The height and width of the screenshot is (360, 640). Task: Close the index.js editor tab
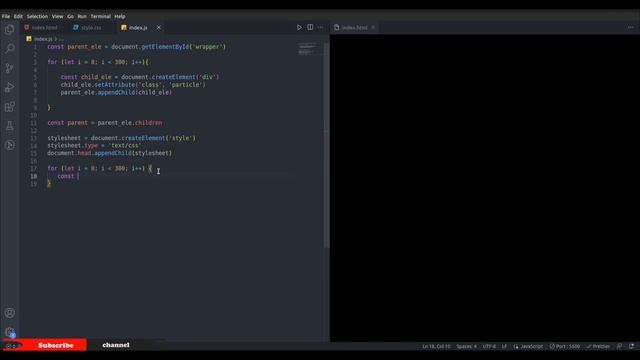pyautogui.click(x=158, y=27)
